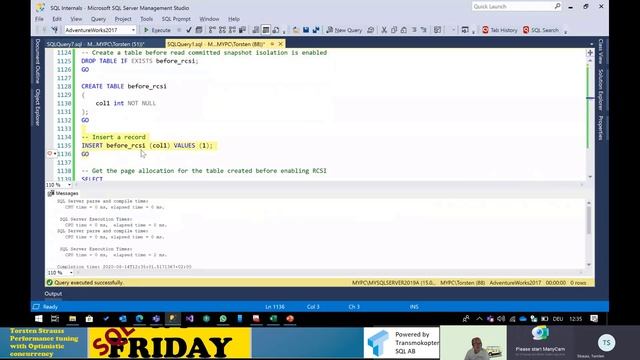Viewport: 640px width, 360px height.
Task: Click the editor split window plus icon
Action: 590,53
